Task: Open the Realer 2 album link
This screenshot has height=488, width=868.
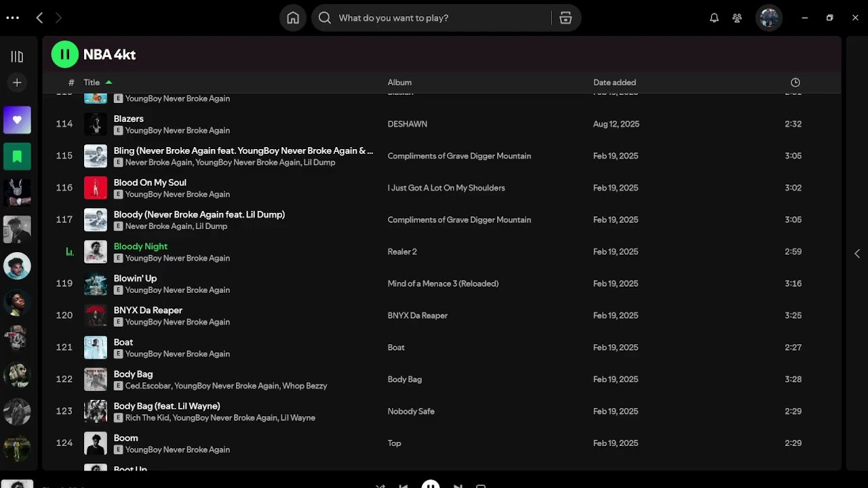Action: [402, 251]
